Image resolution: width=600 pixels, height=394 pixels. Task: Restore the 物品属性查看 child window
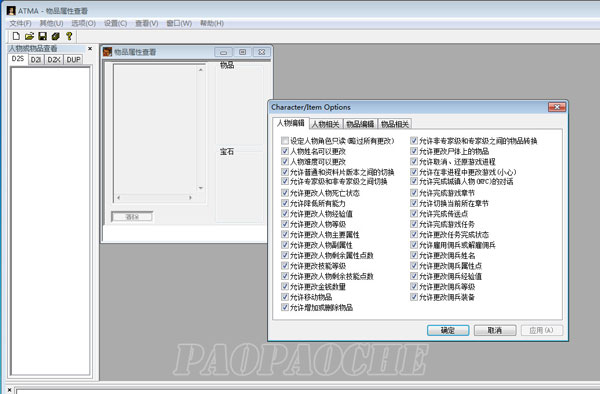click(x=243, y=52)
